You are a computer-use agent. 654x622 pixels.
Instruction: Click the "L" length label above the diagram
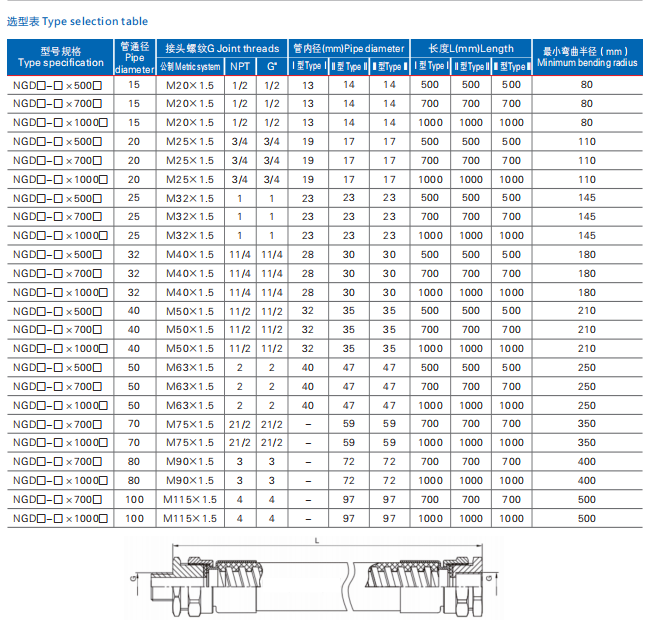click(x=317, y=541)
